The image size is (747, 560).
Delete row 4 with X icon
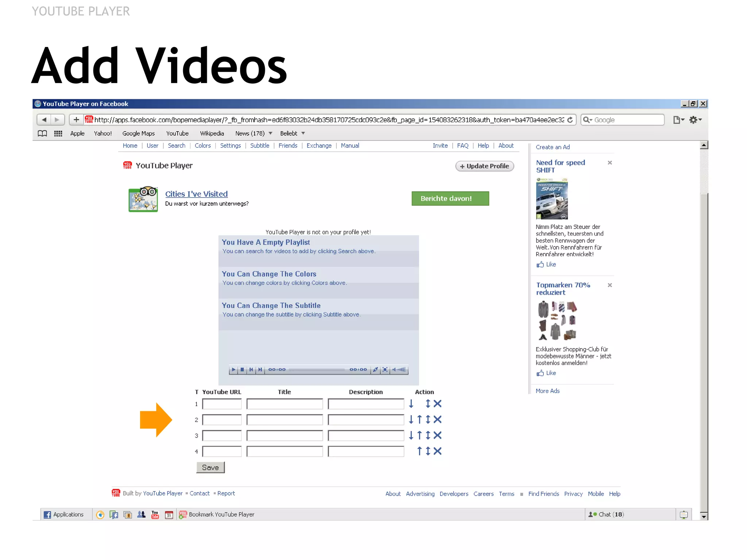click(x=438, y=451)
